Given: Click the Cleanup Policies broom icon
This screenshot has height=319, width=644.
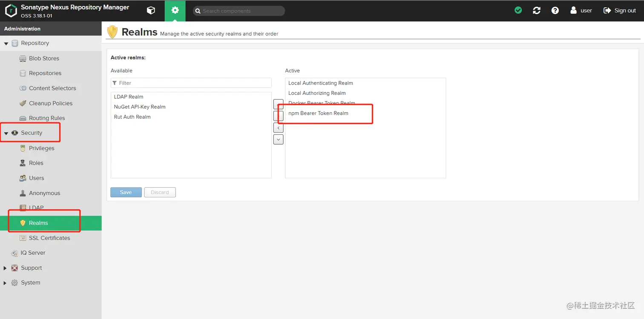Looking at the screenshot, I should tap(23, 103).
